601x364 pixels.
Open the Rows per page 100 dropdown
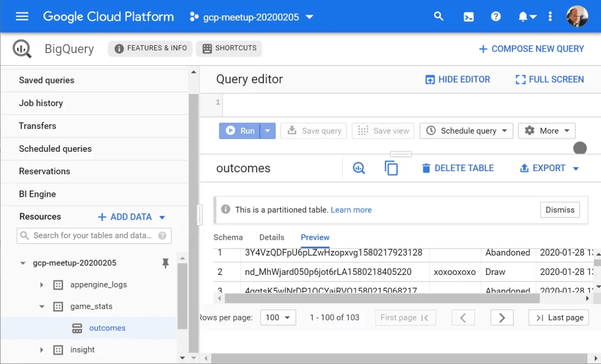278,318
